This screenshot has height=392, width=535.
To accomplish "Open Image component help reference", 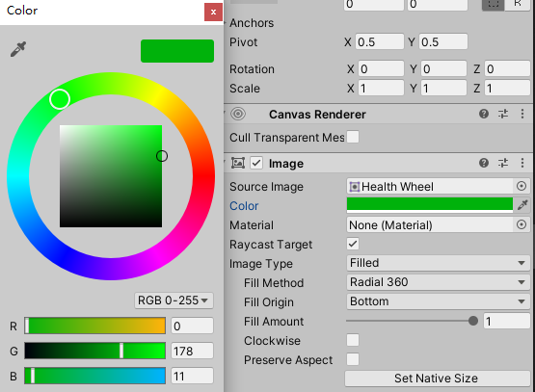I will click(484, 163).
